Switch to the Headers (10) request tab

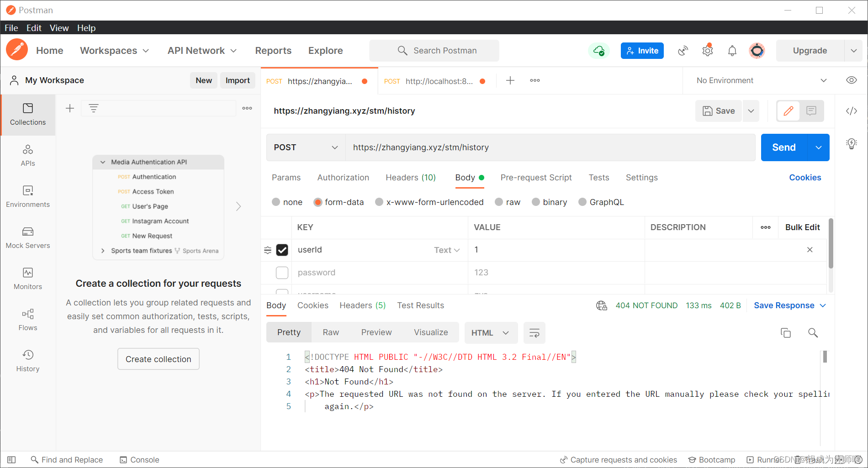click(411, 178)
